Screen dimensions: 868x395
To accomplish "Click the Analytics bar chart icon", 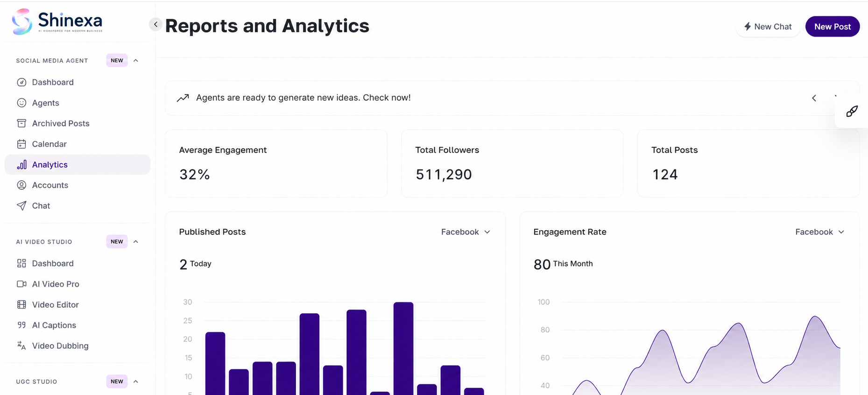I will pos(21,164).
